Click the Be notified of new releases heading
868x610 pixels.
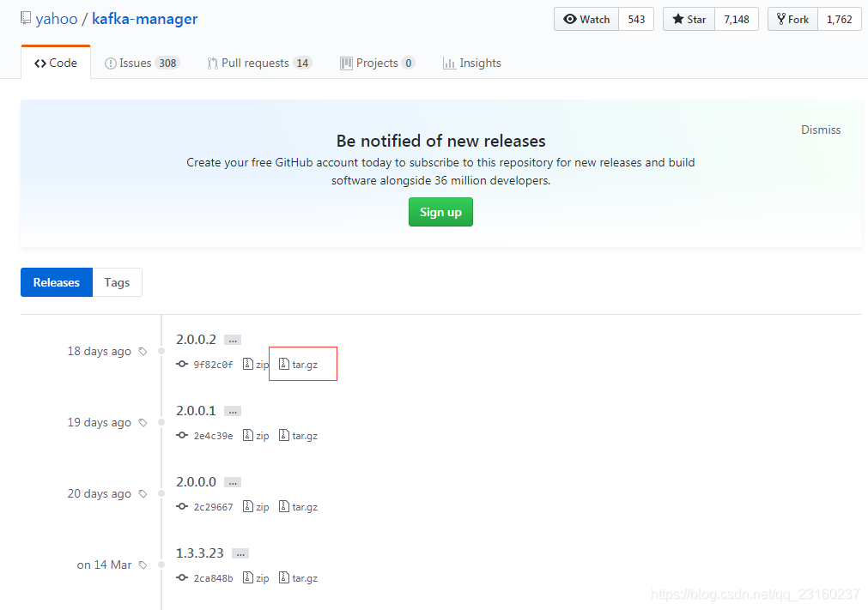pyautogui.click(x=440, y=141)
